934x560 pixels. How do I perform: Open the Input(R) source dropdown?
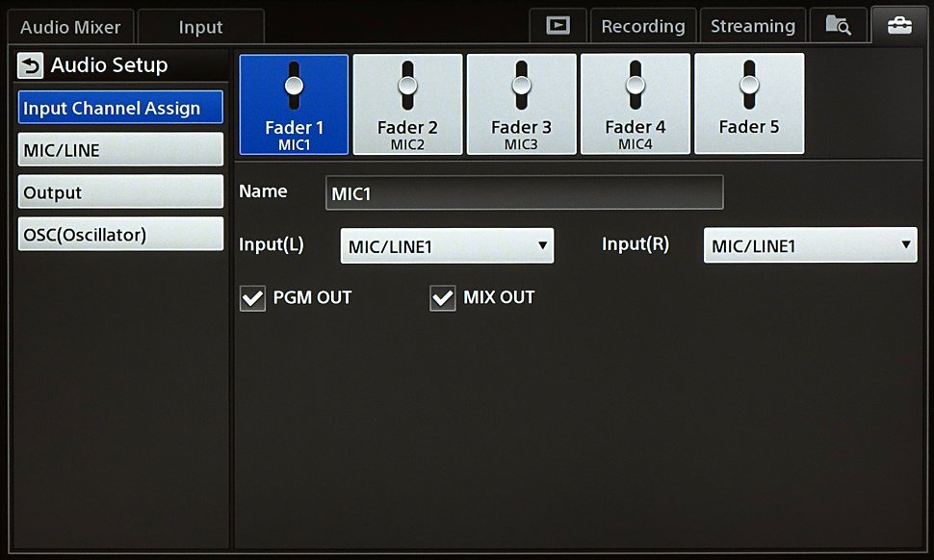pos(810,246)
